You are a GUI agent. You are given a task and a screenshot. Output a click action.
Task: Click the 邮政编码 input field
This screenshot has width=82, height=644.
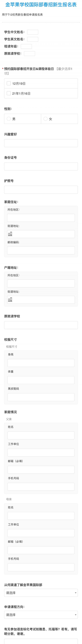(41, 250)
